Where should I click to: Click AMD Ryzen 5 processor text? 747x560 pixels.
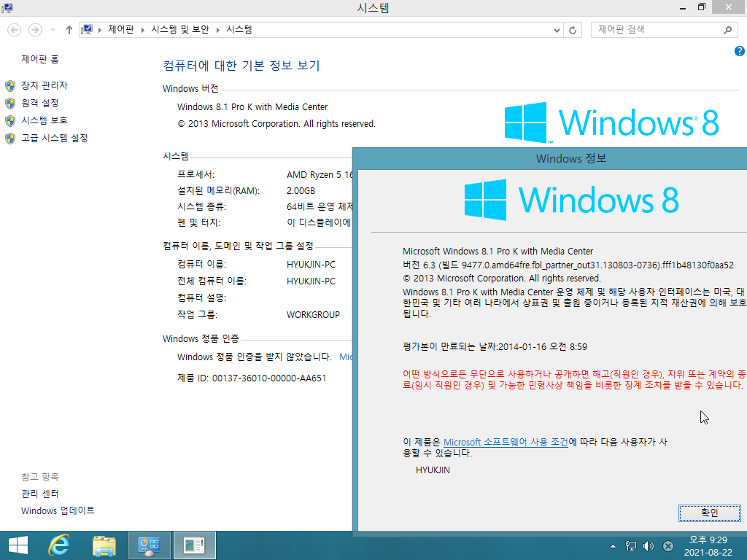tap(320, 175)
